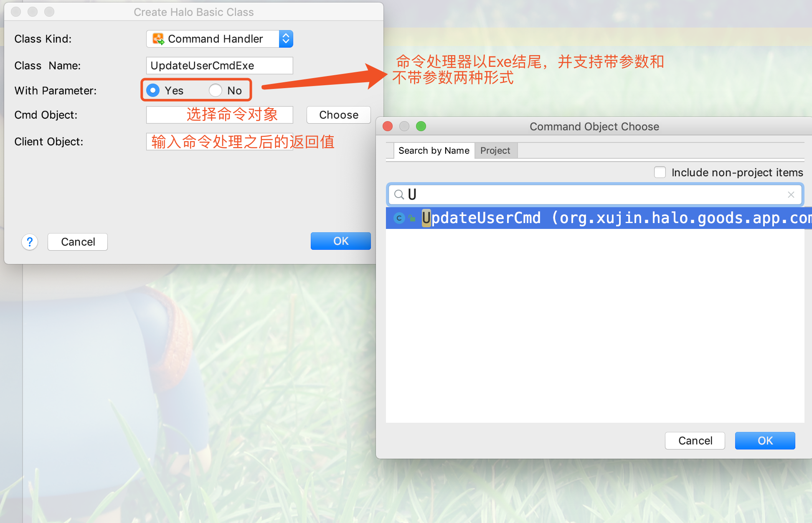Viewport: 812px width, 523px height.
Task: Switch to the Search by Name tab
Action: pyautogui.click(x=434, y=150)
